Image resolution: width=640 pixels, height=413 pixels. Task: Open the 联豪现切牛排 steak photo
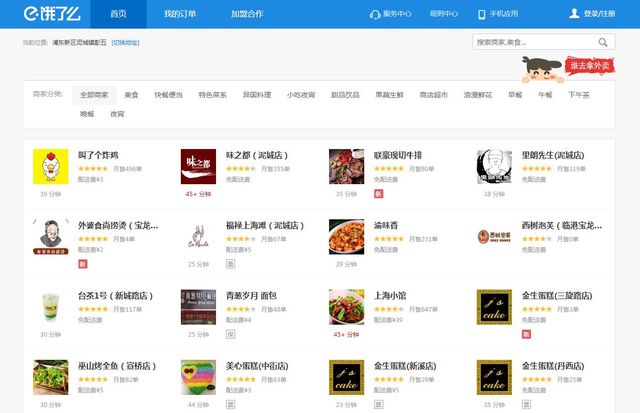(x=347, y=167)
